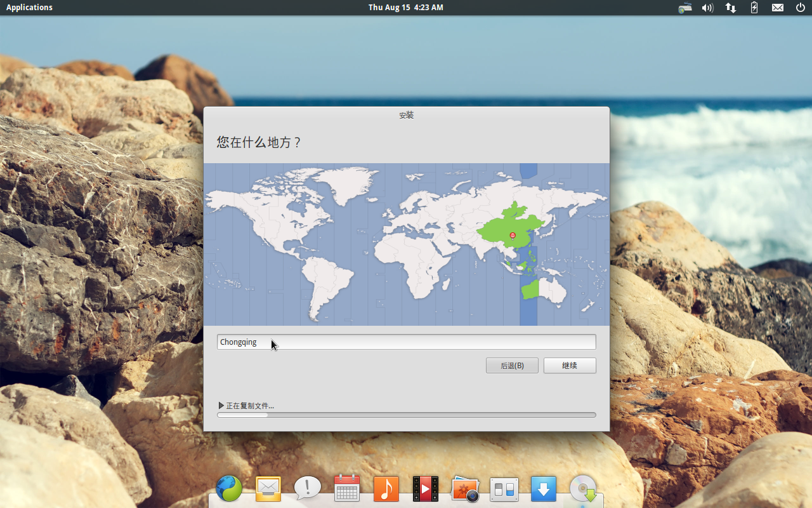Open the session power menu icon
Screen dimensions: 812x508
pos(800,8)
